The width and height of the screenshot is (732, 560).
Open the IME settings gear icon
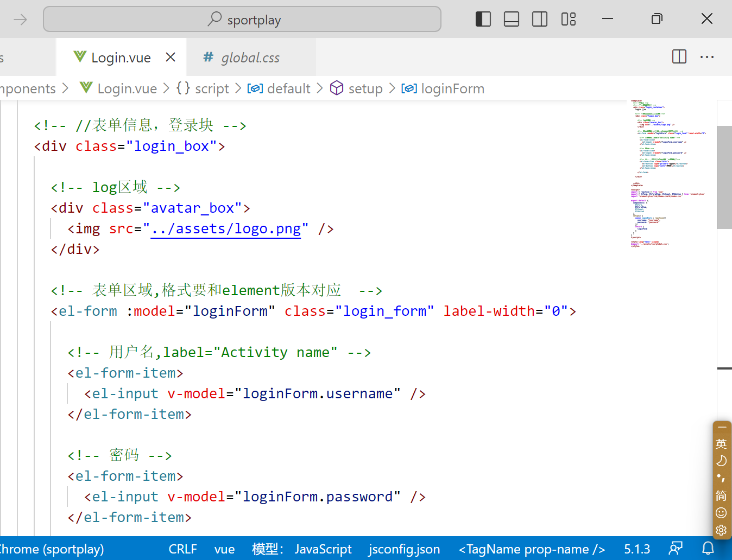pyautogui.click(x=721, y=530)
